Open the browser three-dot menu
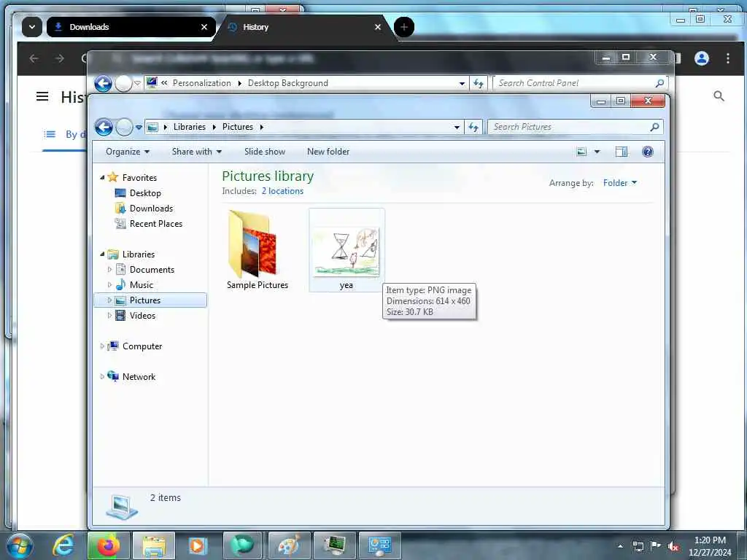The width and height of the screenshot is (747, 560). tap(728, 58)
